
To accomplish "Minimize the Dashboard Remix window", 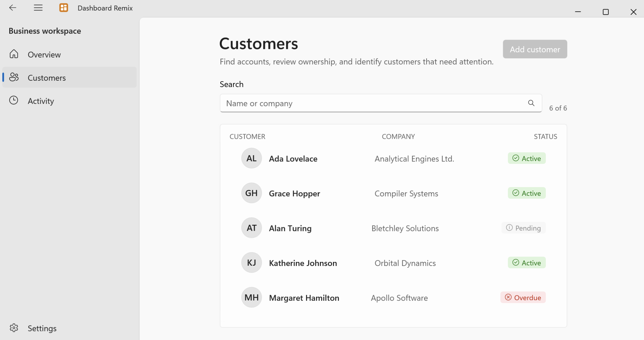I will click(578, 12).
